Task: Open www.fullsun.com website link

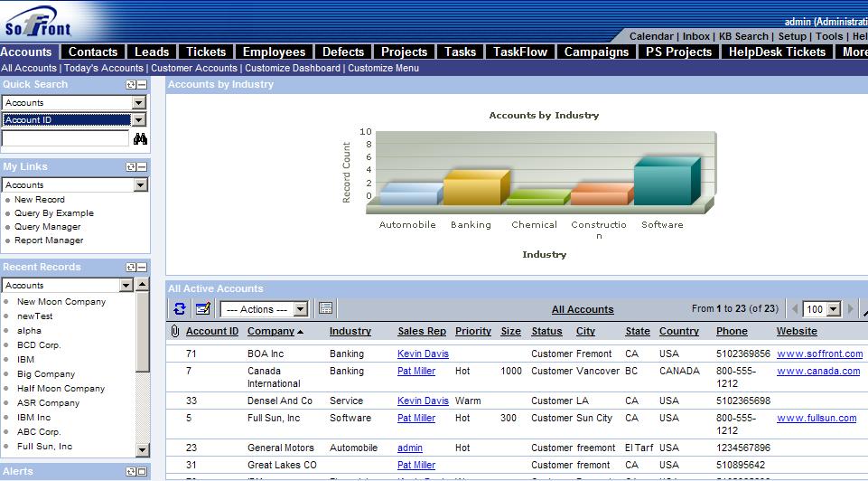Action: pyautogui.click(x=817, y=418)
